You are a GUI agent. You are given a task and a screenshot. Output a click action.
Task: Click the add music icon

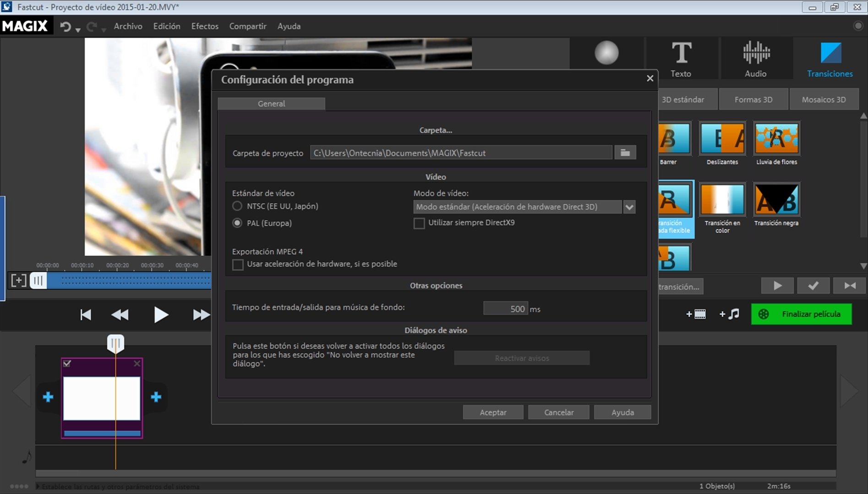click(729, 314)
